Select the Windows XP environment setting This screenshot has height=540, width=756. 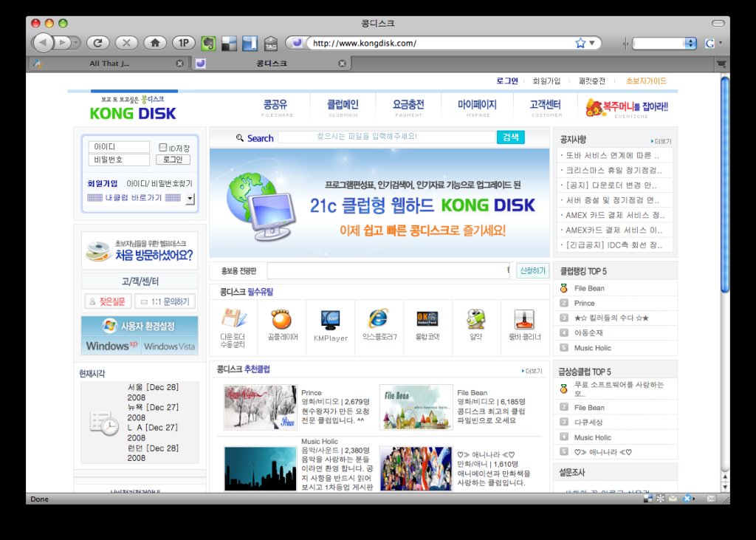click(111, 346)
